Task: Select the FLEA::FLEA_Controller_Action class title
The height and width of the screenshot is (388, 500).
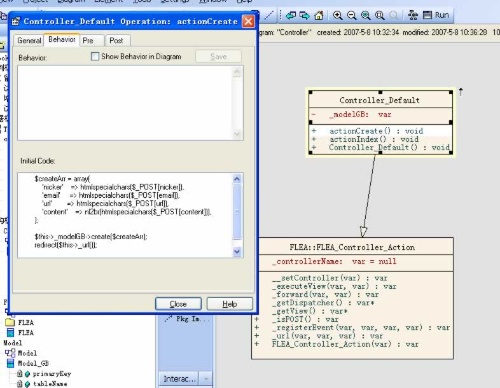Action: coord(352,247)
